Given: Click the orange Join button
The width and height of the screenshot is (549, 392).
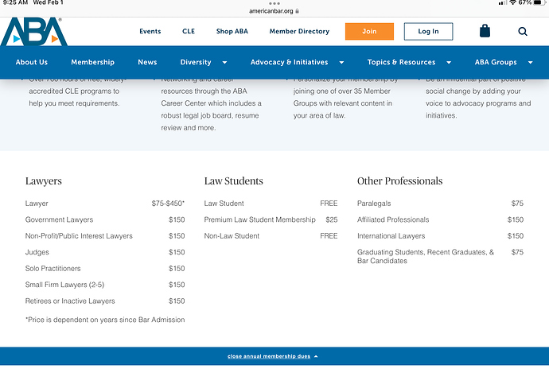Looking at the screenshot, I should [x=369, y=32].
